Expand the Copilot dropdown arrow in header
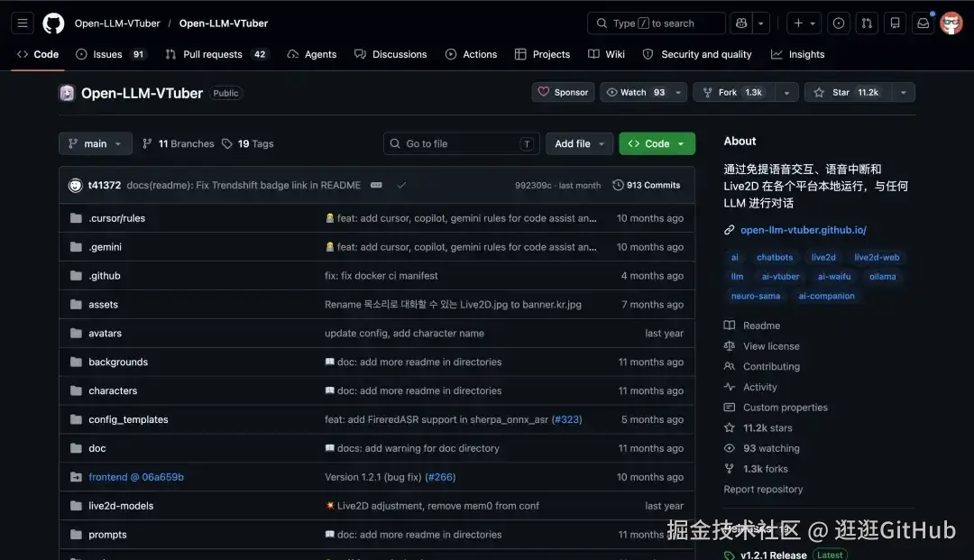Image resolution: width=974 pixels, height=560 pixels. pos(761,23)
